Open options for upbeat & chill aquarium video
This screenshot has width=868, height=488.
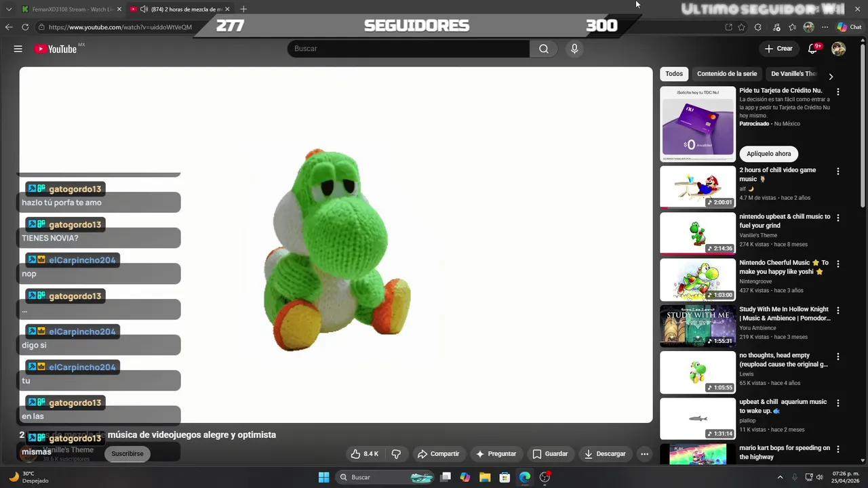[x=838, y=403]
